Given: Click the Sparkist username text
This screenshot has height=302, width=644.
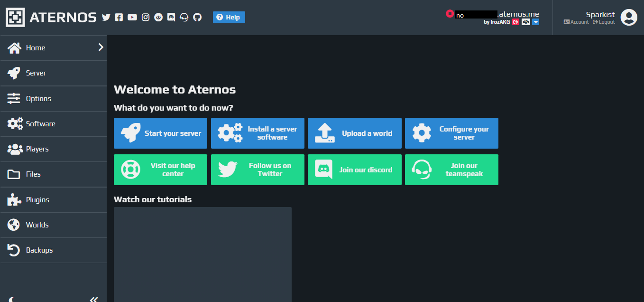Looking at the screenshot, I should [600, 14].
